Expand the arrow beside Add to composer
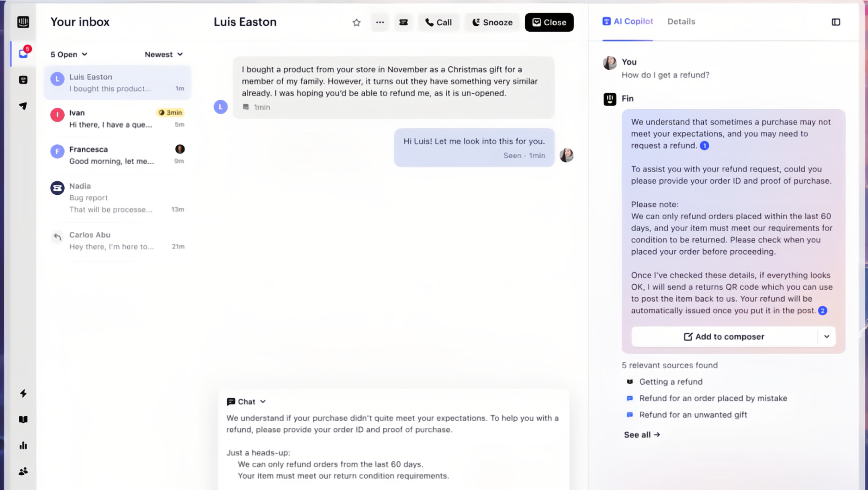The image size is (868, 490). point(827,337)
